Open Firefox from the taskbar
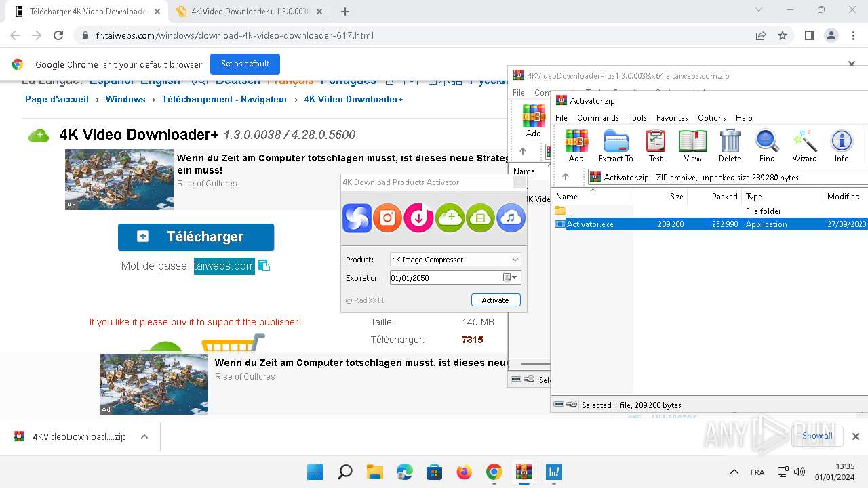The width and height of the screenshot is (868, 488). [x=465, y=472]
